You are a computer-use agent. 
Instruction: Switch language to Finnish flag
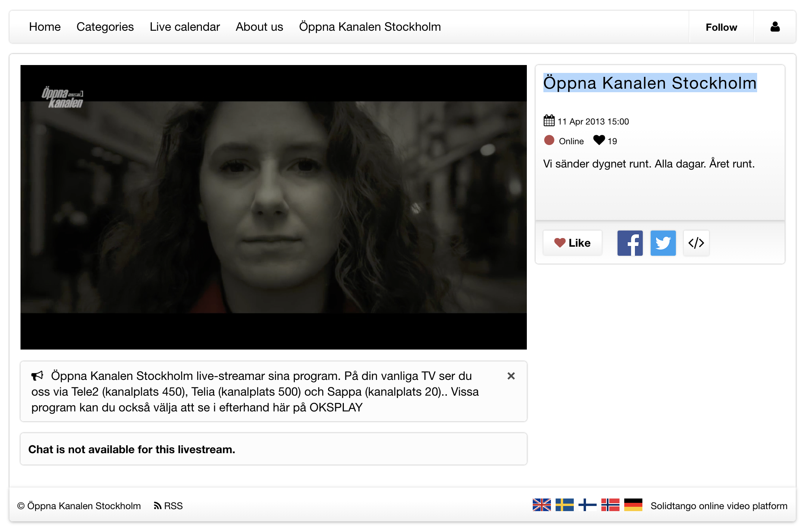pos(587,505)
